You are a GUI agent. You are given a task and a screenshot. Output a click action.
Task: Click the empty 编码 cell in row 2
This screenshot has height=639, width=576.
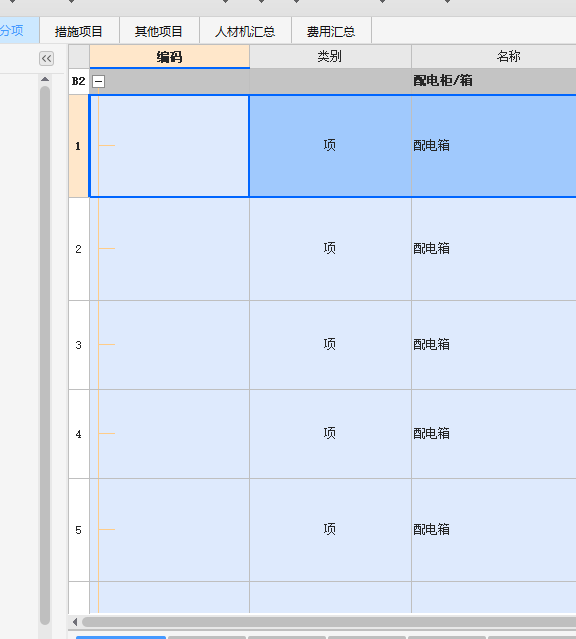coord(169,249)
